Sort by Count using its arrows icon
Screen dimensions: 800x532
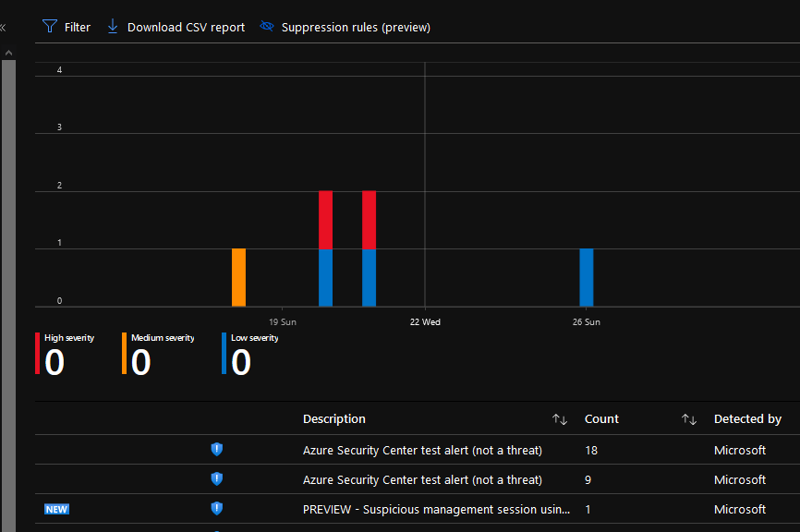coord(688,419)
